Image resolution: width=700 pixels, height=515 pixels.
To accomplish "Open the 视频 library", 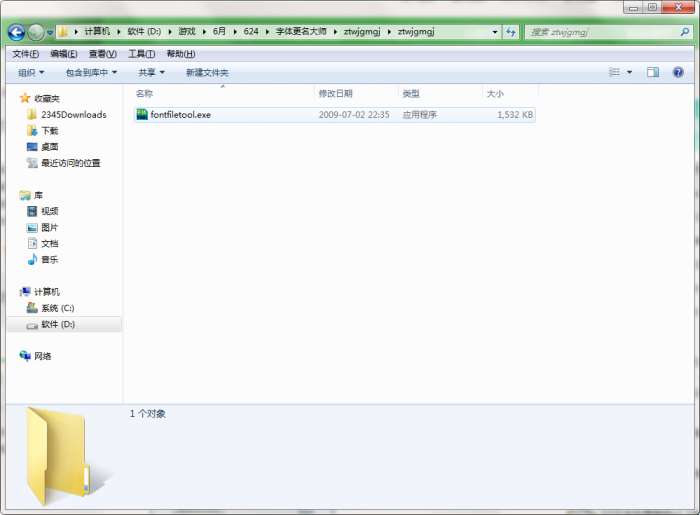I will point(50,211).
